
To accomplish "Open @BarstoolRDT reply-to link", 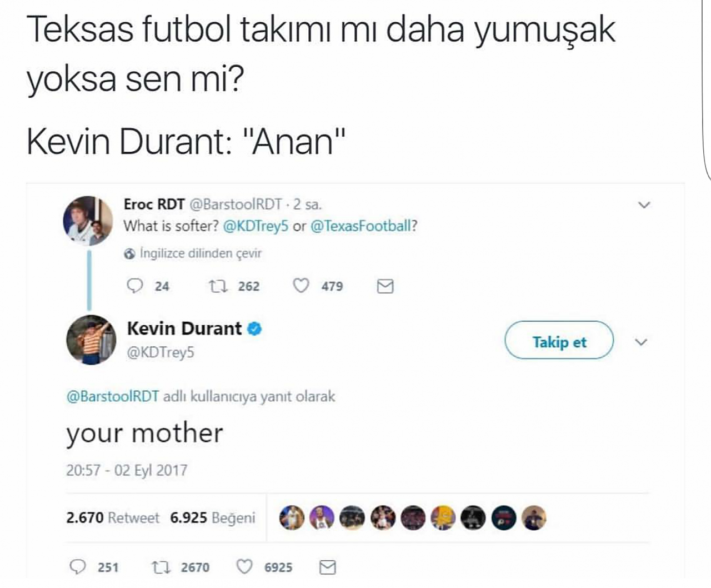I will 113,397.
